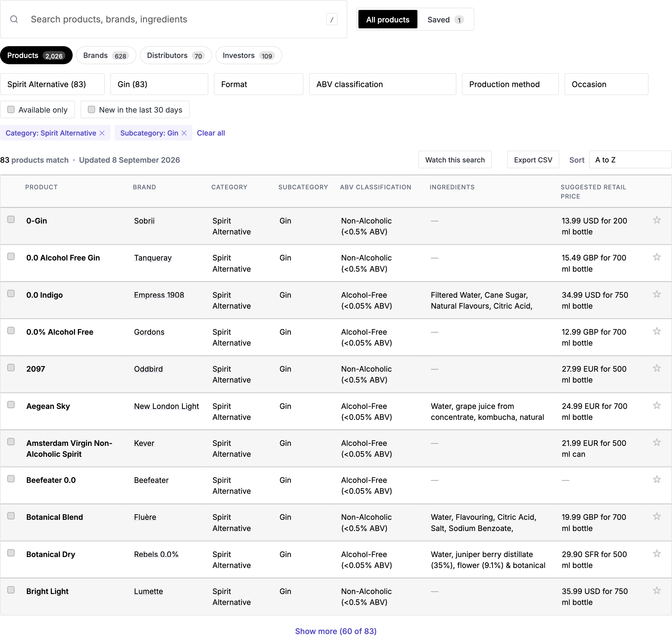Viewport: 672px width, 638px height.
Task: Open the Gordons brand link
Action: (149, 332)
